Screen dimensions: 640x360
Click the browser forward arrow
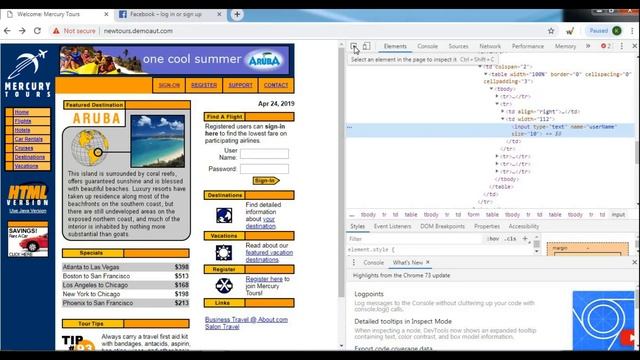coord(22,31)
